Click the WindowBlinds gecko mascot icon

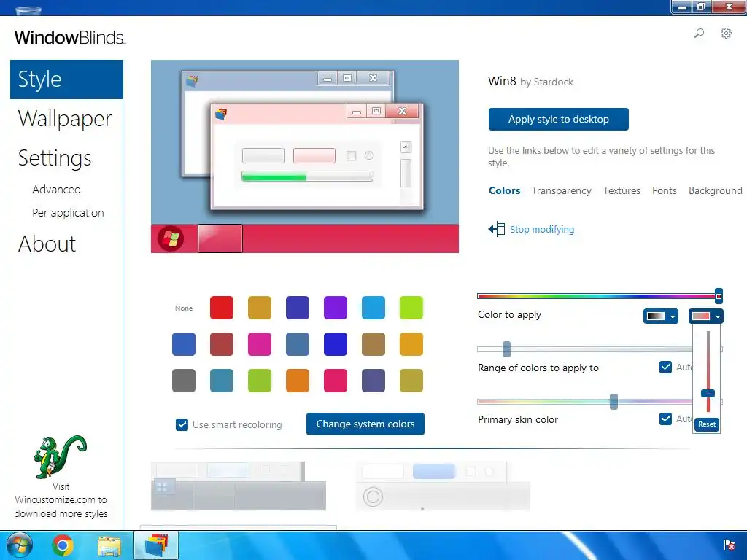click(x=60, y=456)
